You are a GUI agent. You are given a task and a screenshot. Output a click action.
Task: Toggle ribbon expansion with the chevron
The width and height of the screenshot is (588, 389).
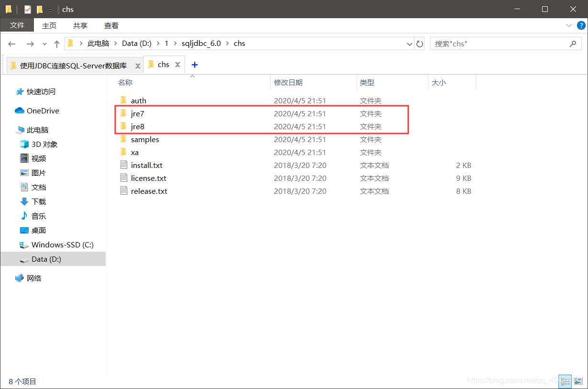click(569, 25)
